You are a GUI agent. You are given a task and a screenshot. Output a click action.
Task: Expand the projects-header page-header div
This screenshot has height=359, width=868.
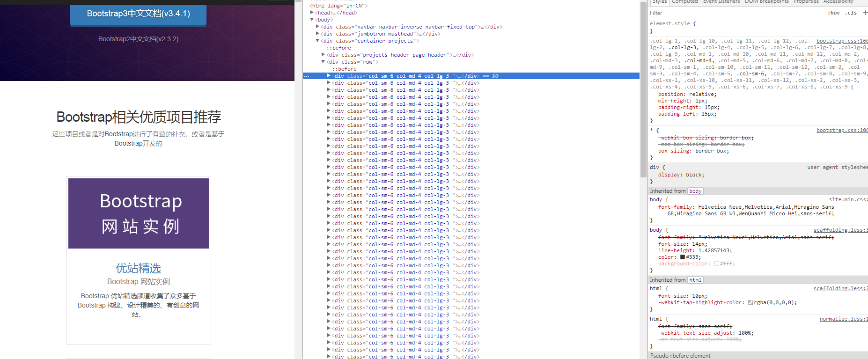click(323, 55)
